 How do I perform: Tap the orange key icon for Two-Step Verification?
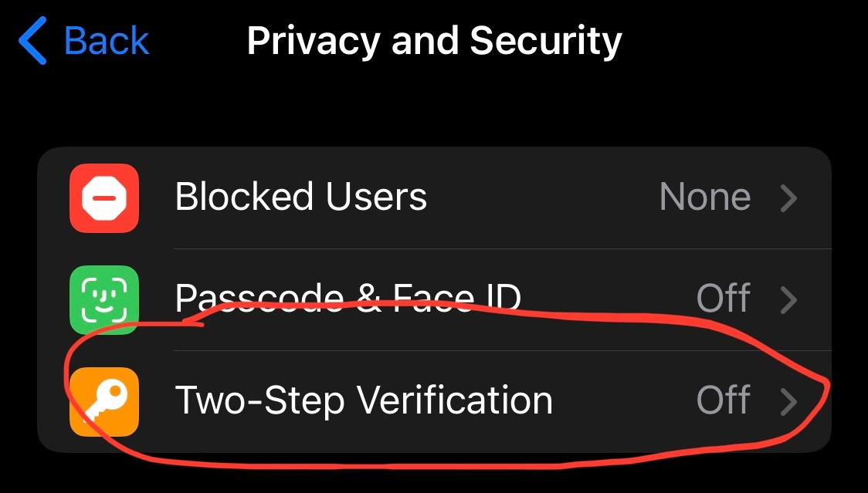pos(104,401)
